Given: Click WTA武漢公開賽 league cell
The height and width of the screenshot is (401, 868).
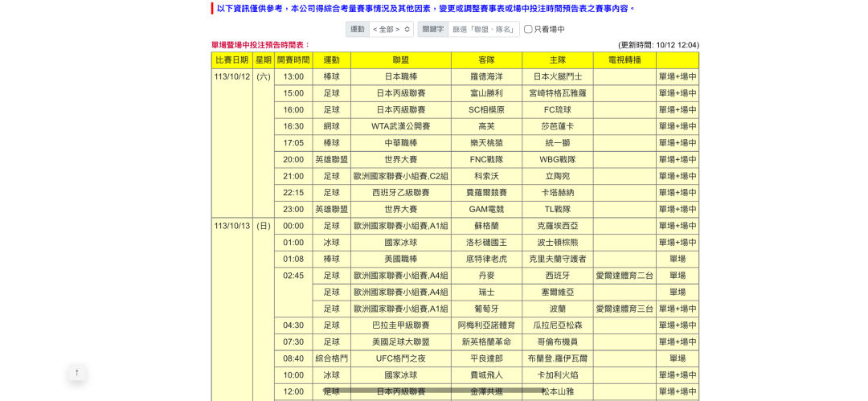Looking at the screenshot, I should coord(401,126).
